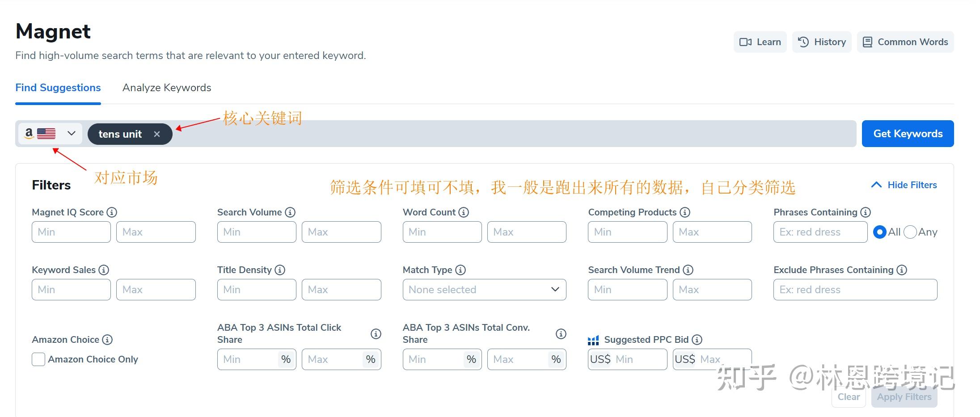
Task: Focus Search Volume Min field
Action: tap(257, 232)
